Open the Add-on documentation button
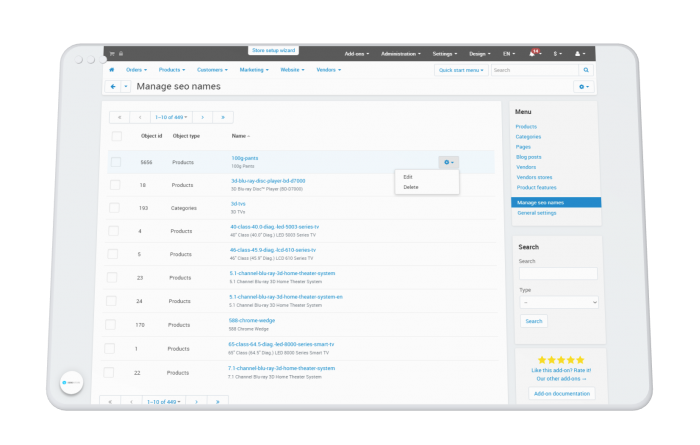The height and width of the screenshot is (445, 700). tap(562, 394)
